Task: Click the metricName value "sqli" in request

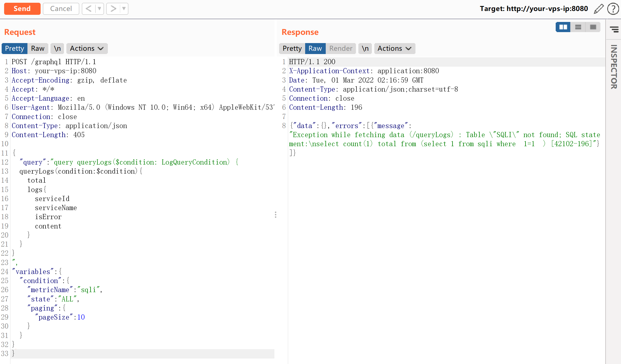Action: (x=88, y=290)
